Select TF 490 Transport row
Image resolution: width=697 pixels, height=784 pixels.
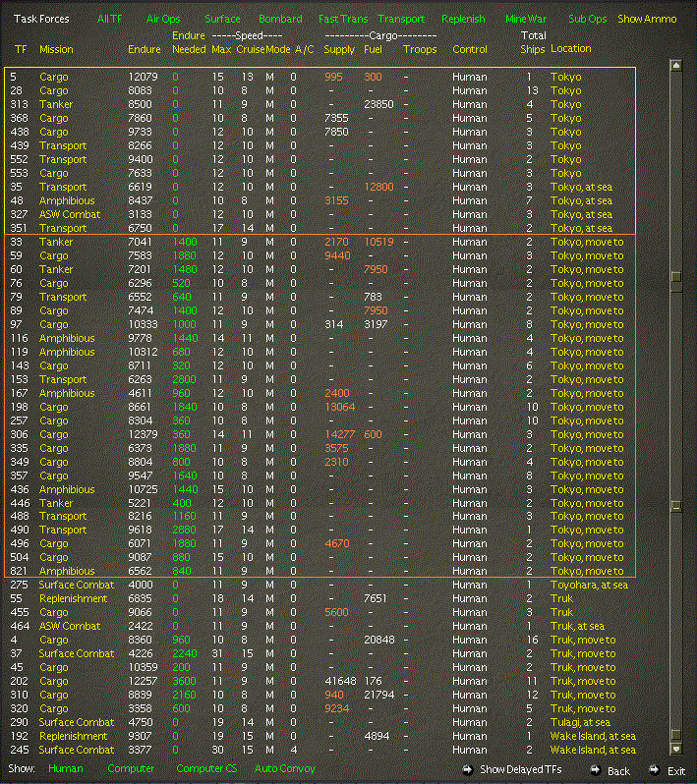pos(320,530)
